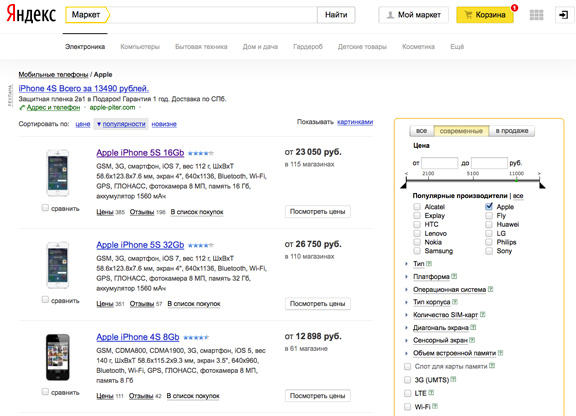Click help icon beside Тип корпуса
The height and width of the screenshot is (416, 576).
[455, 302]
